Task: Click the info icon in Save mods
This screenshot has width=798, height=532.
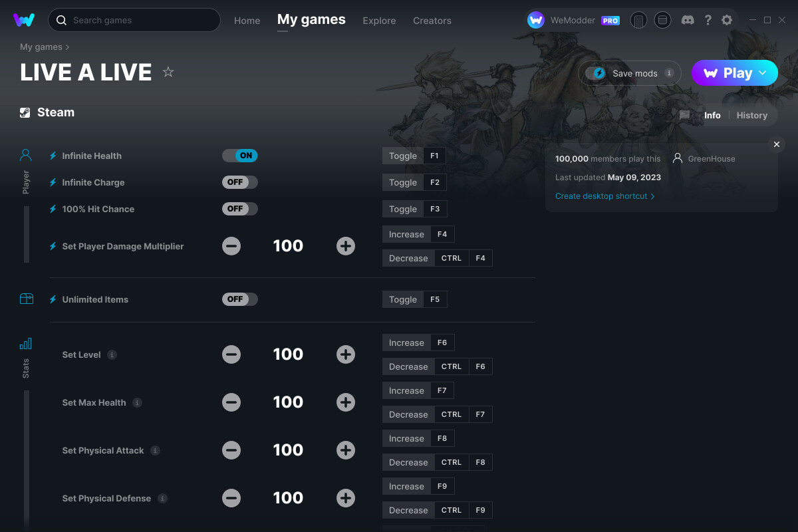Action: [x=669, y=73]
